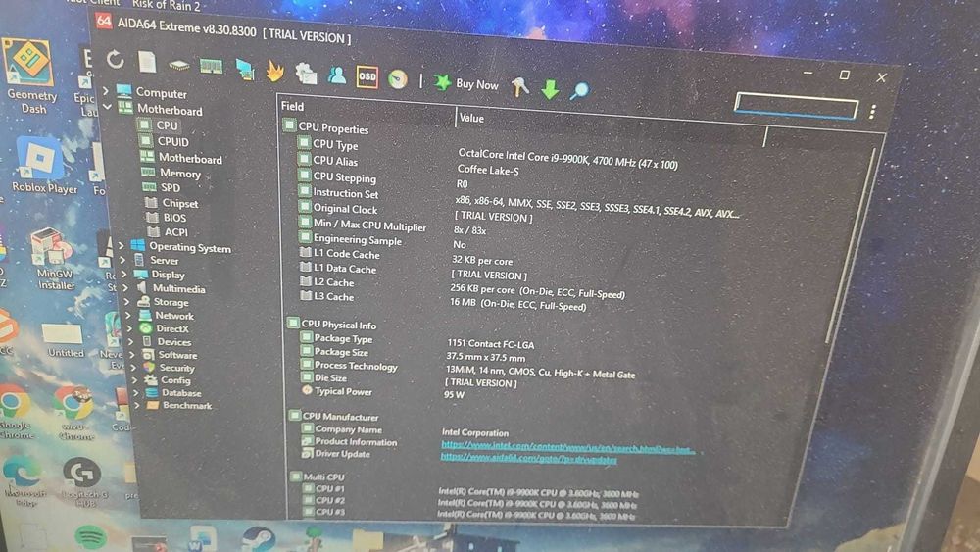The height and width of the screenshot is (552, 980).
Task: Launch the System Stability Test flame icon
Action: pos(275,72)
